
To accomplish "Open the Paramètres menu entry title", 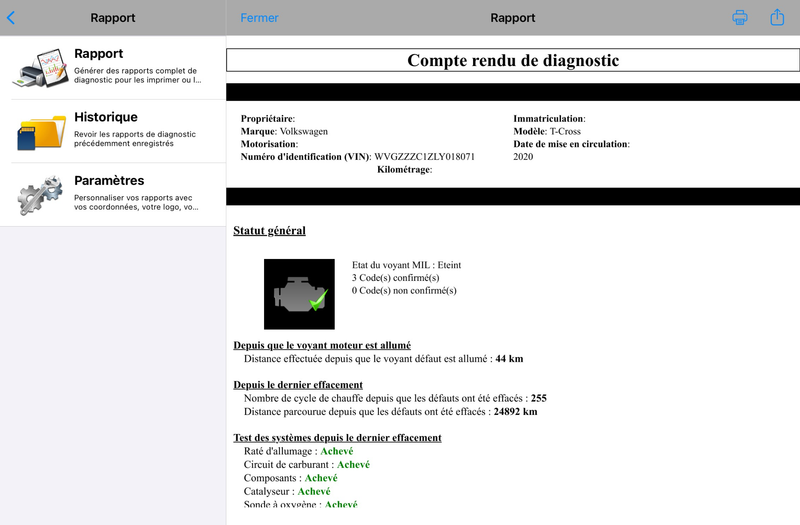I will 109,181.
